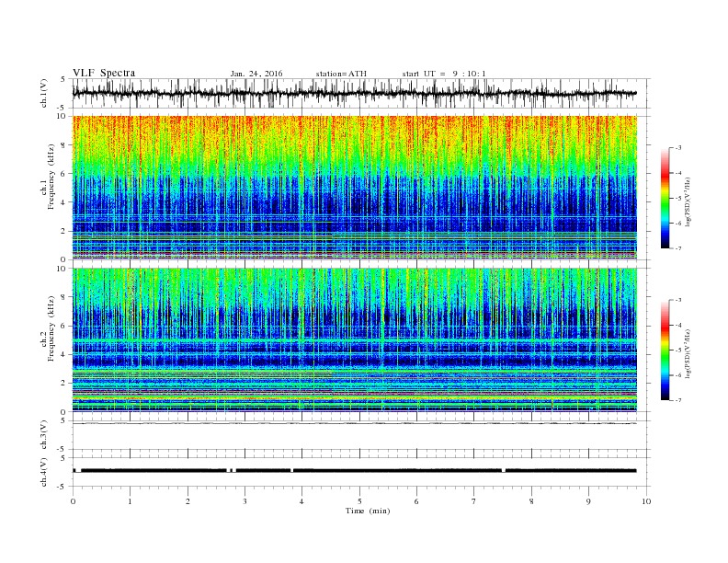Click the ch.2 spectrogram color bar

(665, 350)
